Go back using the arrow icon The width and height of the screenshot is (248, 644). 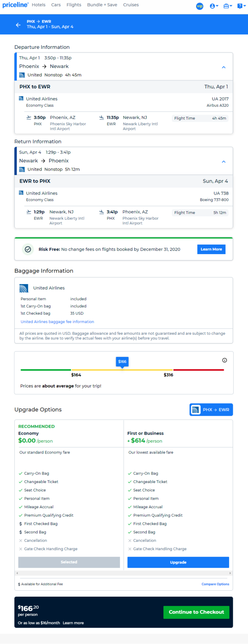point(18,25)
